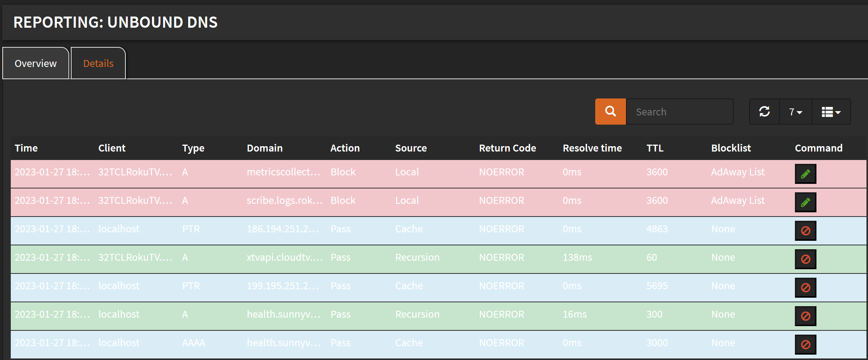Select the Details tab
This screenshot has width=868, height=360.
tap(98, 63)
